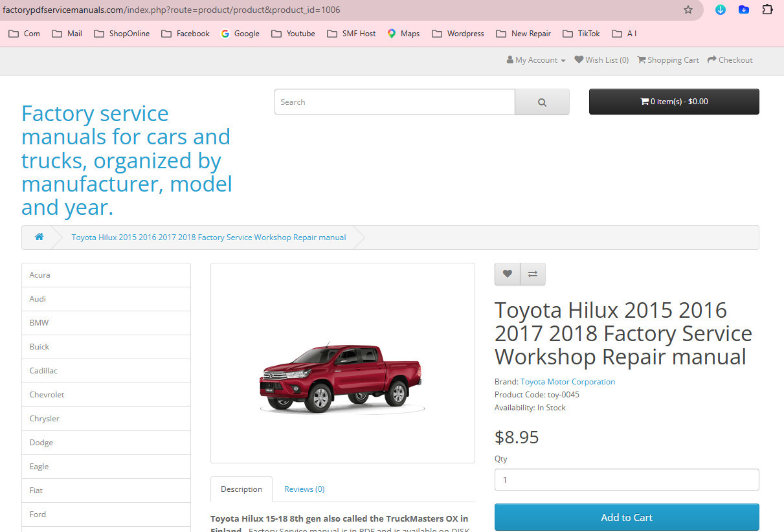The height and width of the screenshot is (532, 784).
Task: Open the ShopOnline bookmark folder
Action: pos(122,34)
